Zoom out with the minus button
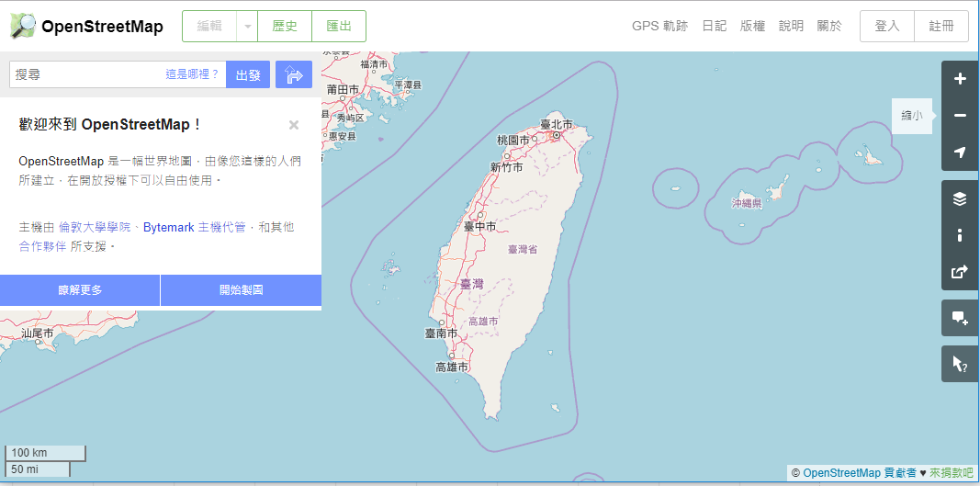This screenshot has width=980, height=486. [x=960, y=116]
